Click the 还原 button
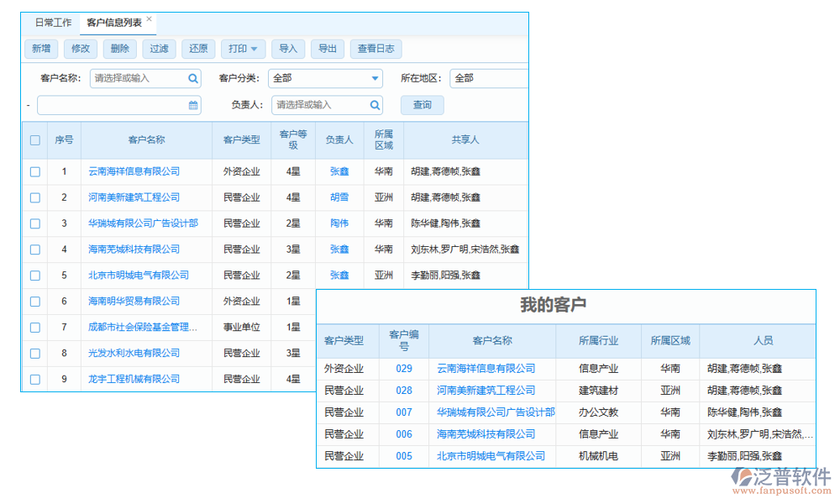840x504 pixels. 198,49
